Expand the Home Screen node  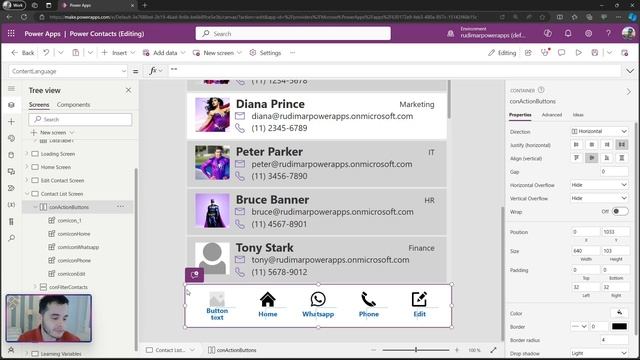(27, 167)
